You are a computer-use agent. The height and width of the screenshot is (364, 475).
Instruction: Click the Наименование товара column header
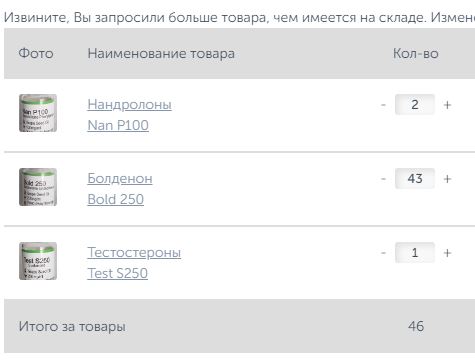161,54
